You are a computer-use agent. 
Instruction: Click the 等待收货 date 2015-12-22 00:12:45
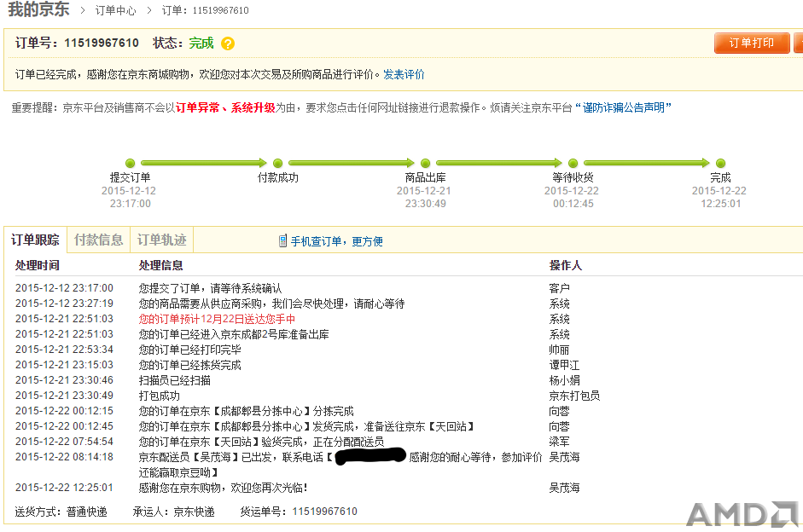572,197
